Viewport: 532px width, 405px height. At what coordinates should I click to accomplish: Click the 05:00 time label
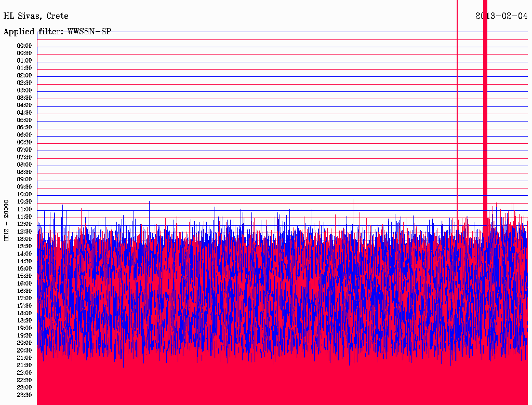tap(24, 120)
